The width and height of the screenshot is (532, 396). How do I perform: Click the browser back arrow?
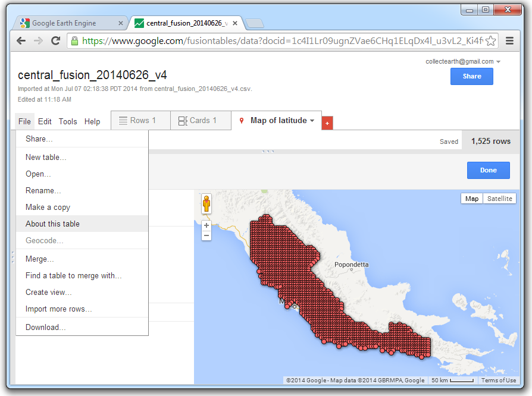(21, 41)
